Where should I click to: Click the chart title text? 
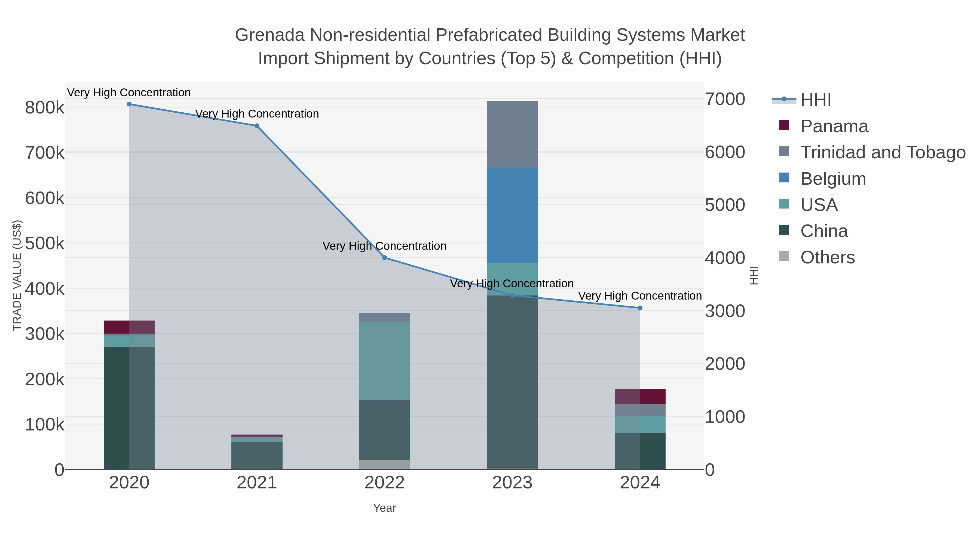490,46
